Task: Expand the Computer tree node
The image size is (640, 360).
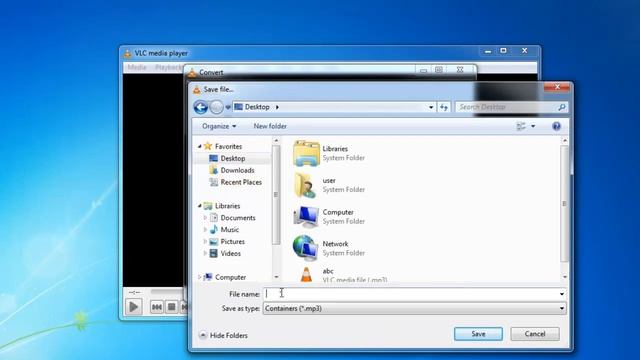Action: (200, 277)
